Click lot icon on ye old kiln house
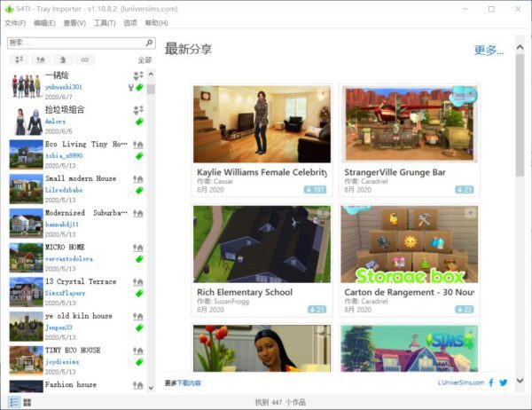The image size is (532, 410). click(138, 316)
